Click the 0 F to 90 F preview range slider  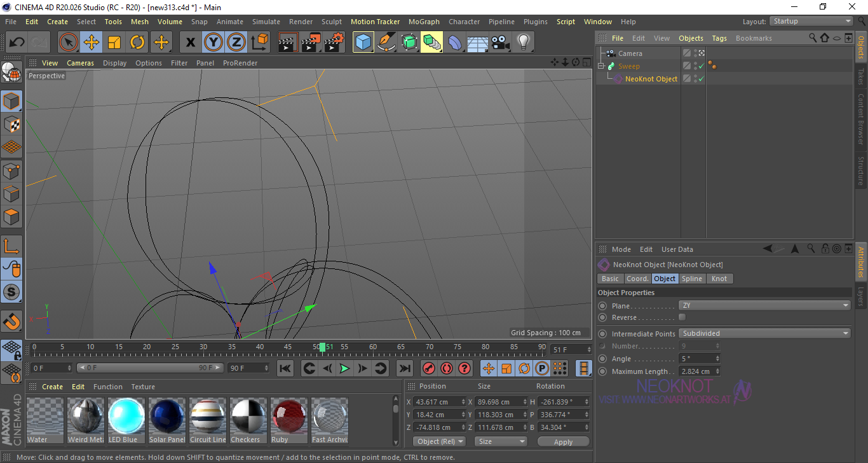(x=150, y=368)
